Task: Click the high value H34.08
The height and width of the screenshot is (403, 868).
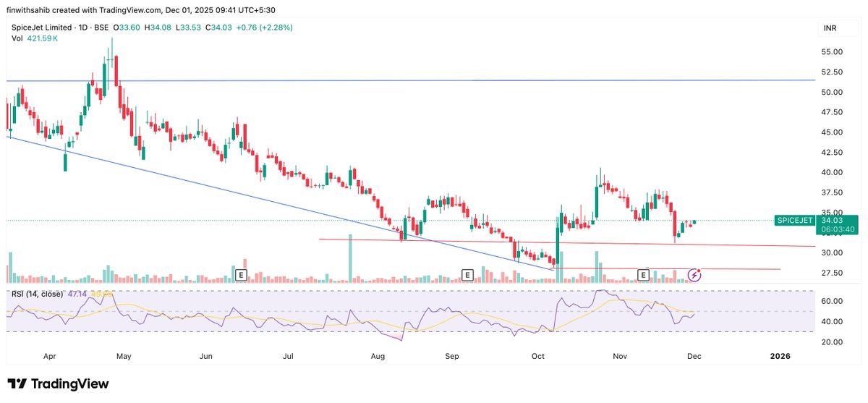Action: [158, 27]
